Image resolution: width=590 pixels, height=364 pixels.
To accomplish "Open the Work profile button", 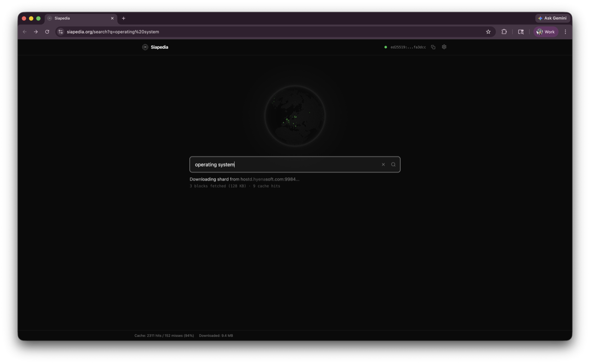I will tap(546, 32).
